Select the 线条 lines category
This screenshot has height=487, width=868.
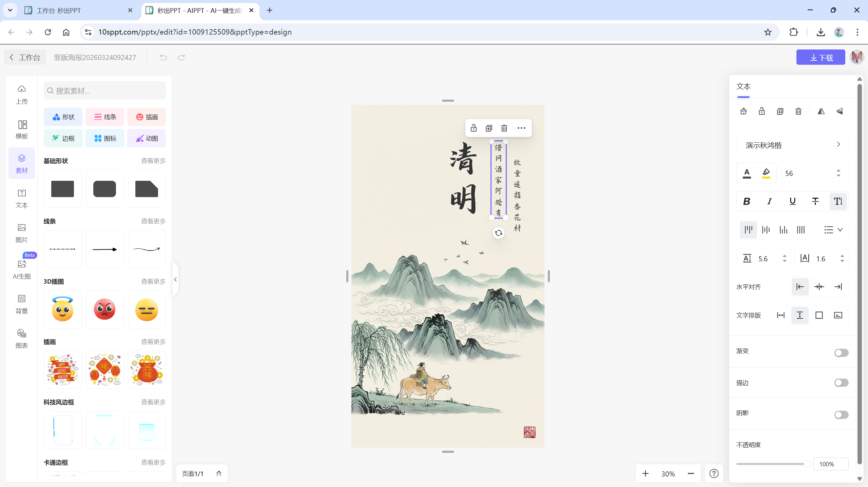click(105, 117)
